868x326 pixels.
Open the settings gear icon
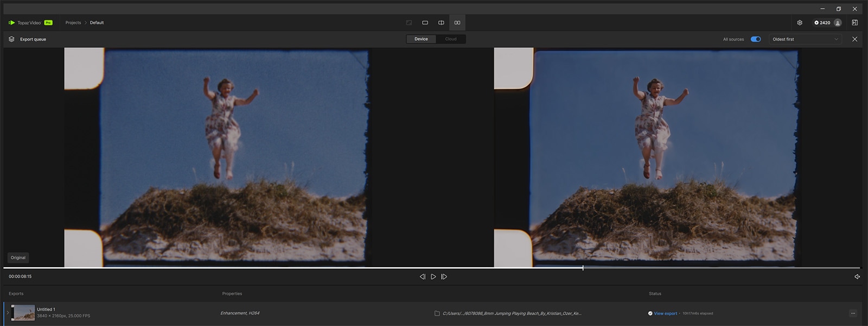point(800,23)
